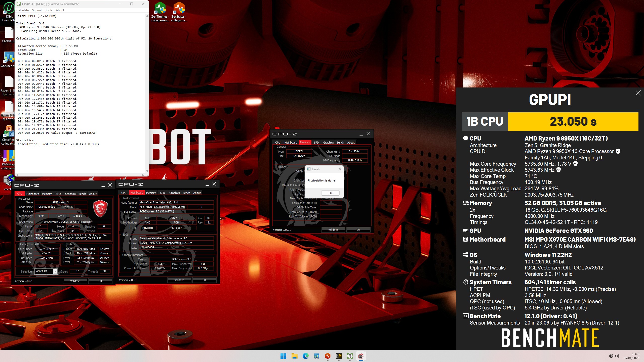Click Validate in CPU-Z Memory window
This screenshot has height=362, width=644.
pos(333,230)
